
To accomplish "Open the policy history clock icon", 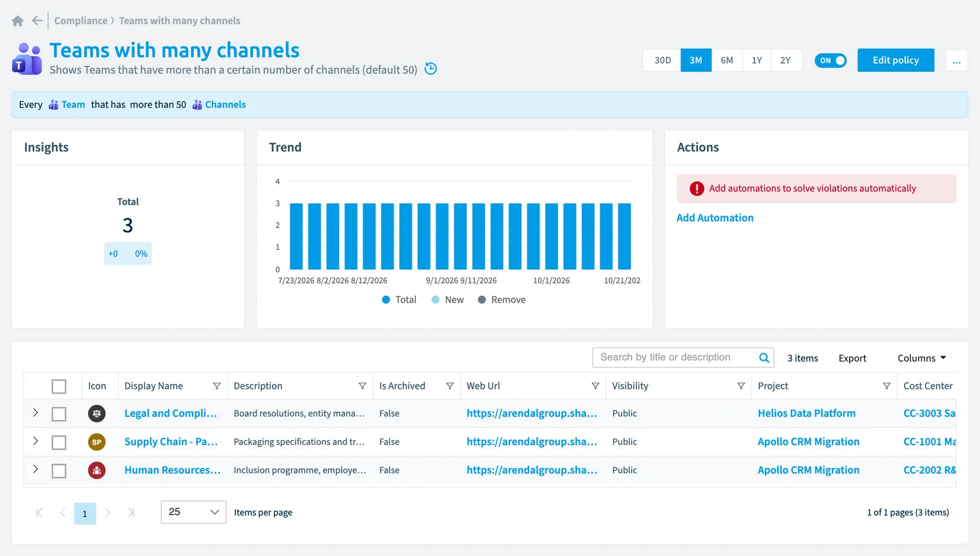I will (x=431, y=69).
